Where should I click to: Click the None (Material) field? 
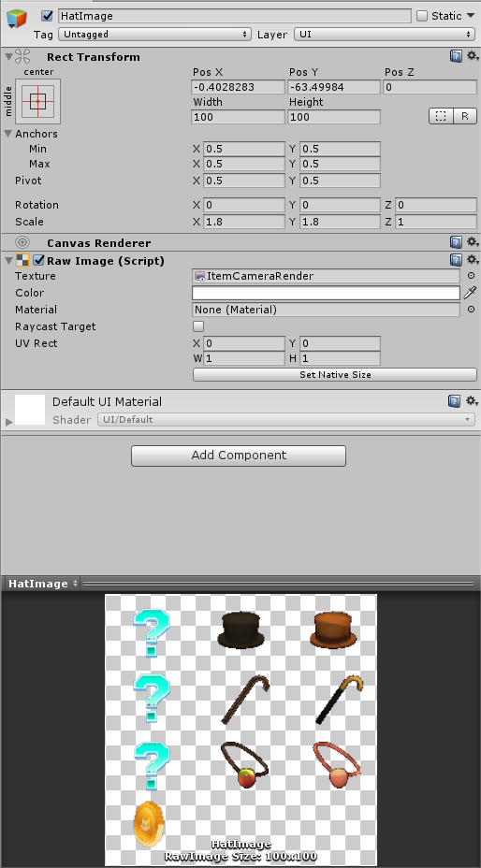point(326,310)
